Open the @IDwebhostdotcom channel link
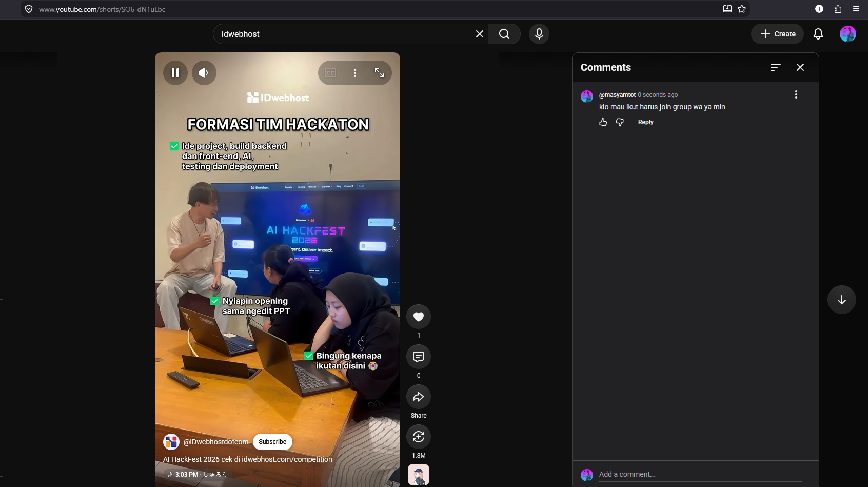The height and width of the screenshot is (487, 868). point(216,442)
